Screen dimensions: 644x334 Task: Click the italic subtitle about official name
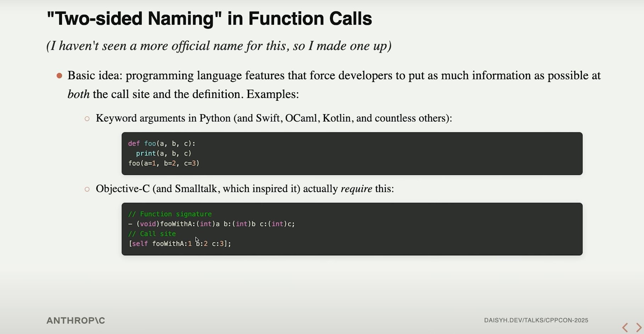(219, 46)
